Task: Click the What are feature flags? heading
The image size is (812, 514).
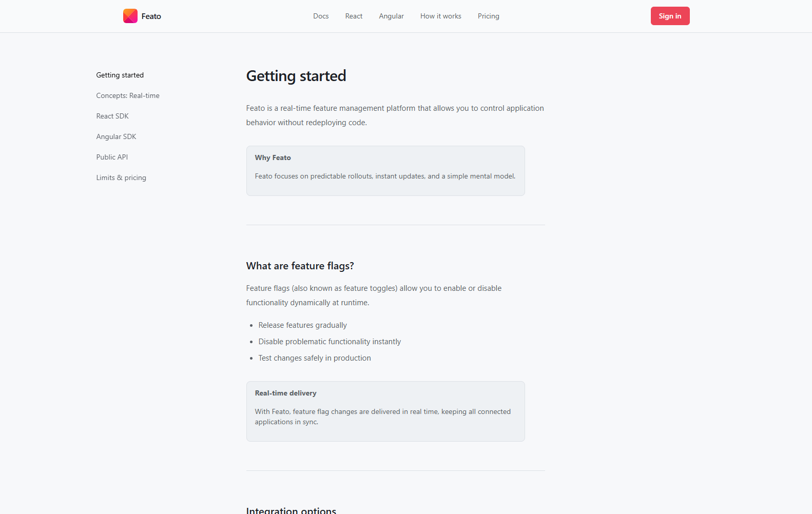Action: [300, 266]
